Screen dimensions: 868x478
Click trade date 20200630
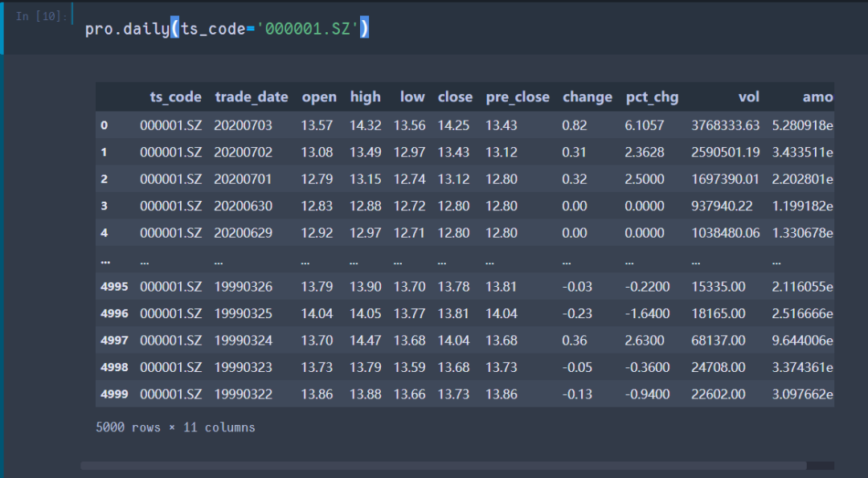[243, 206]
